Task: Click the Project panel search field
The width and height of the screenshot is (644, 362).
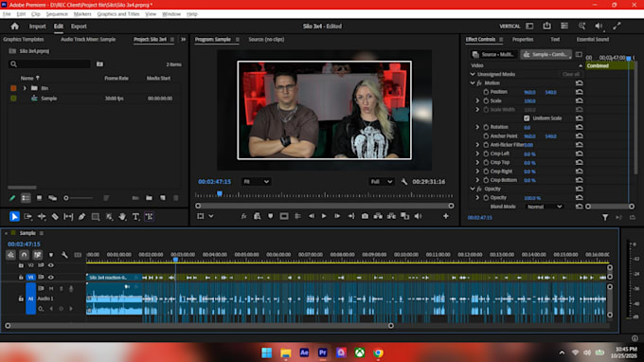Action: pos(49,64)
